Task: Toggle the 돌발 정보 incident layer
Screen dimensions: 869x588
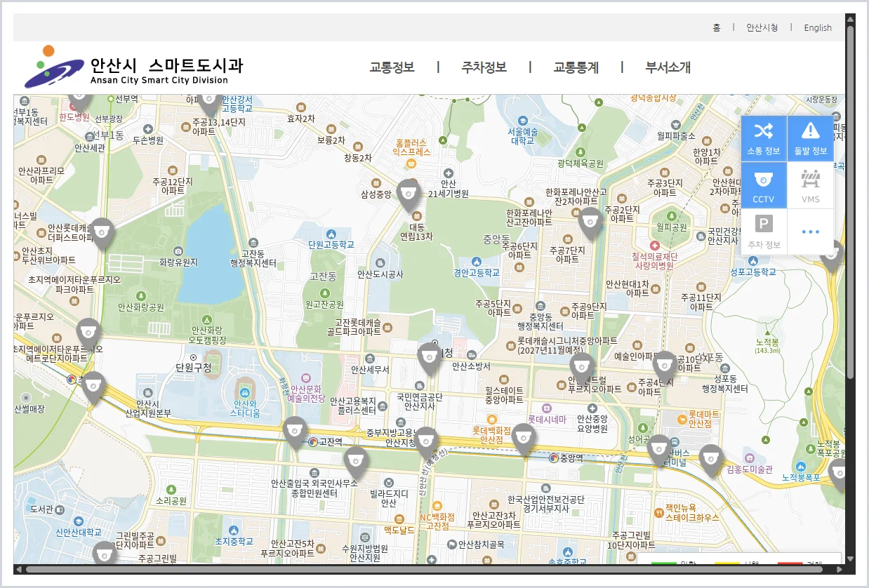Action: pos(811,138)
